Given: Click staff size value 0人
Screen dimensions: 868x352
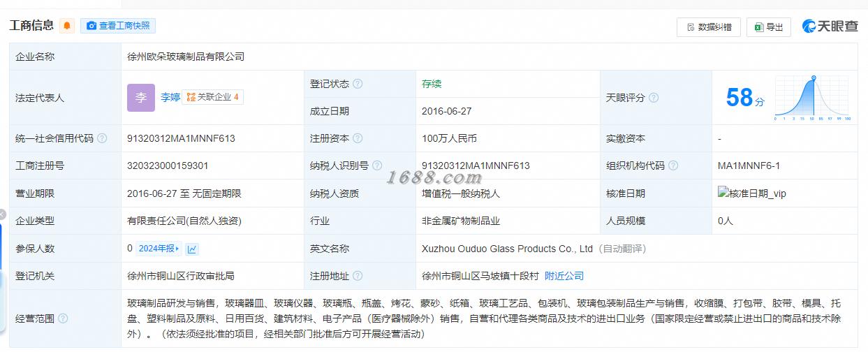Looking at the screenshot, I should coord(726,221).
